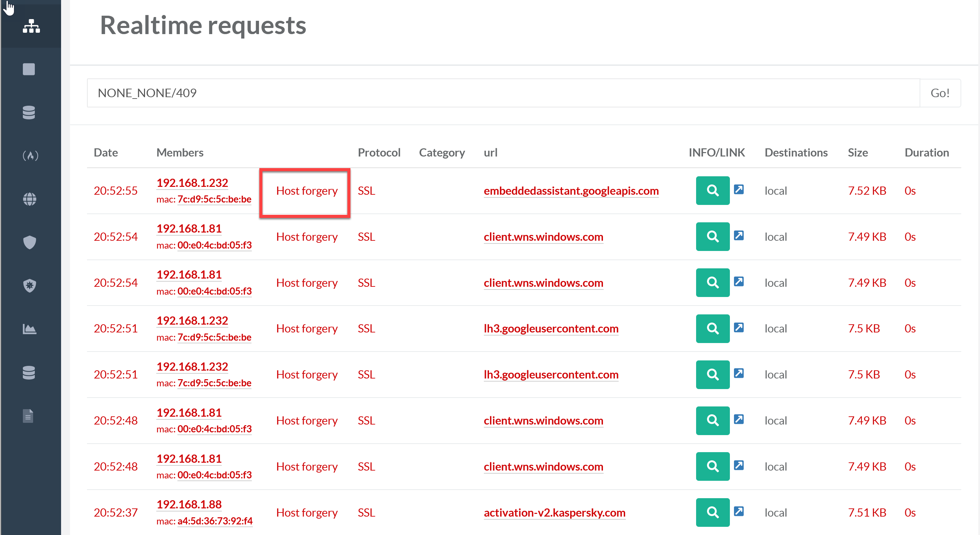Open the shield with gear sidebar icon
The image size is (980, 535).
tap(29, 285)
